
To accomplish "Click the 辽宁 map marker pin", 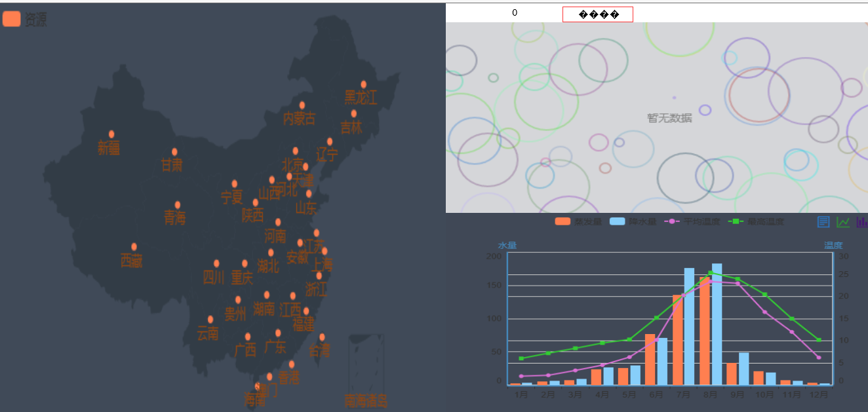I will [329, 141].
